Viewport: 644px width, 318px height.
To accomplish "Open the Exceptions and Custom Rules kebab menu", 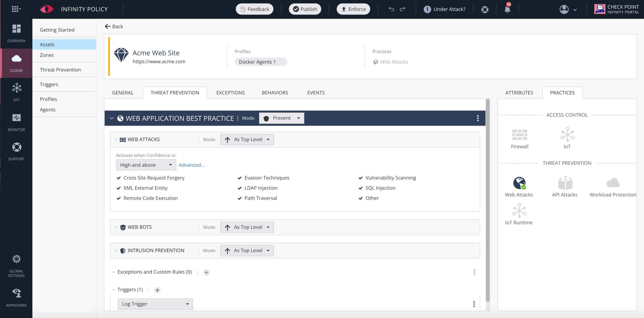I will point(474,272).
